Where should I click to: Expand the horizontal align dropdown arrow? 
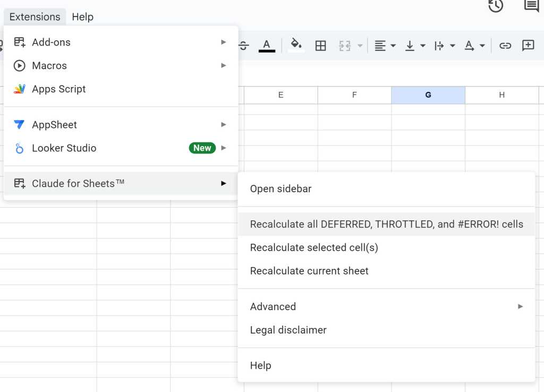pos(393,46)
